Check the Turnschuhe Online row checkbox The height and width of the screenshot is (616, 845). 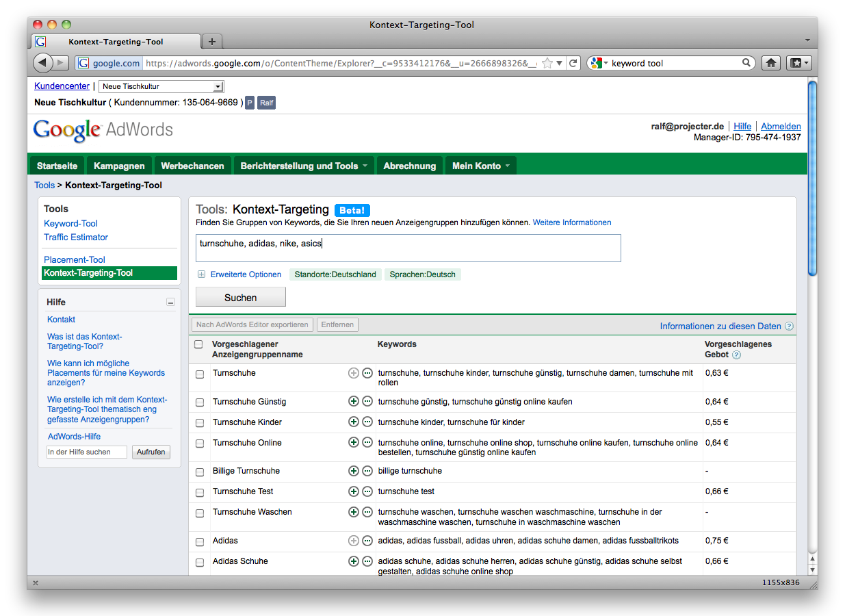tap(200, 444)
